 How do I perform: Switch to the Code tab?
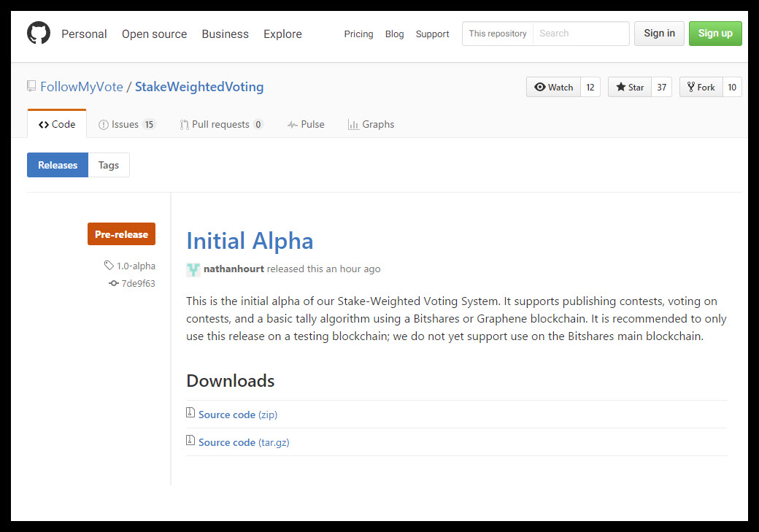(x=57, y=124)
